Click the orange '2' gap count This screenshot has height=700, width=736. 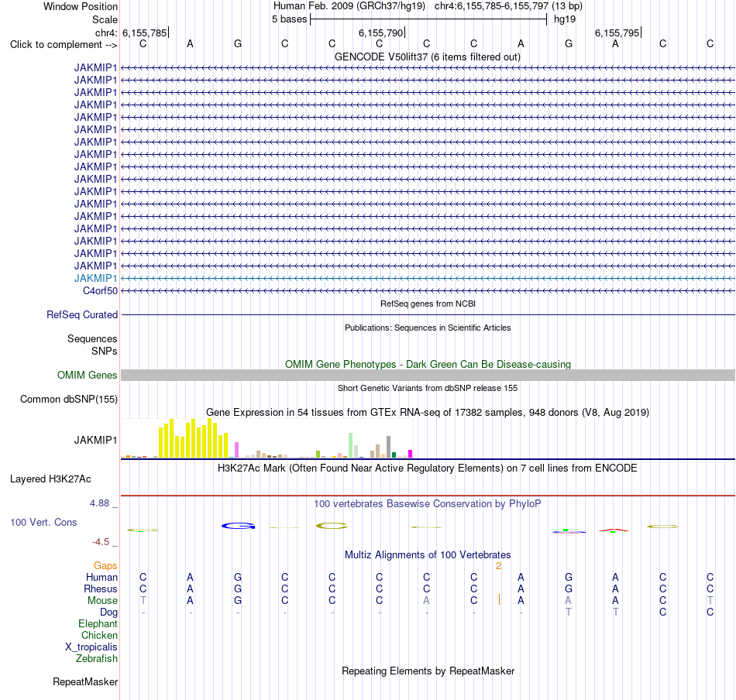click(x=498, y=566)
